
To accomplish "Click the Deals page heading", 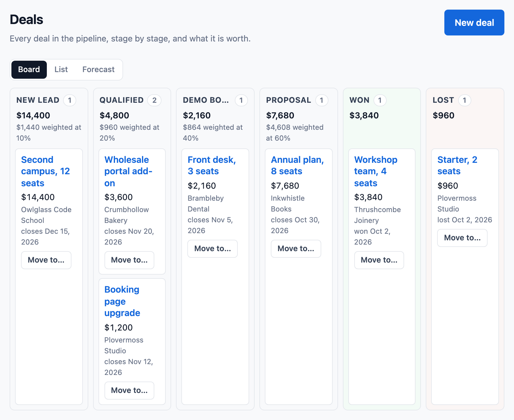I will pos(26,20).
